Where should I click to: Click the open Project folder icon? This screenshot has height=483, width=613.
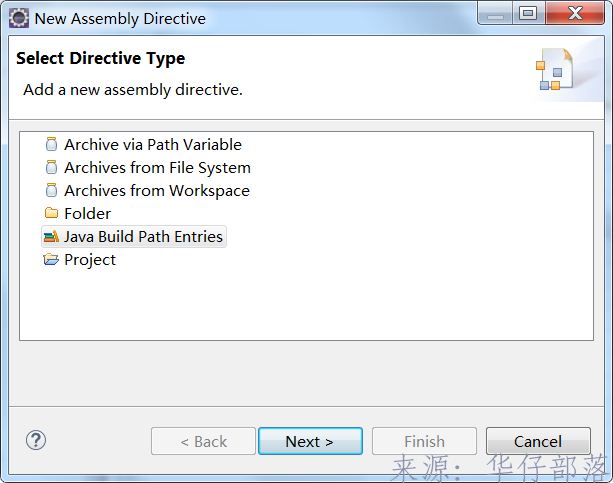point(51,260)
